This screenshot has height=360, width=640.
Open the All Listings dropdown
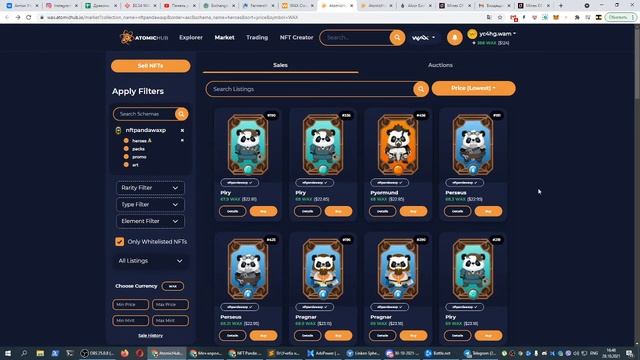[x=150, y=261]
